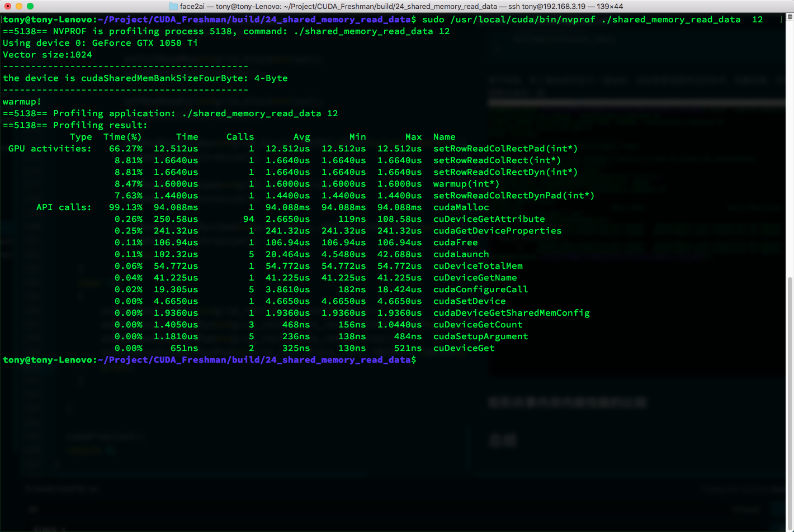This screenshot has width=794, height=532.
Task: Click cudaSetDevice row name
Action: [469, 301]
